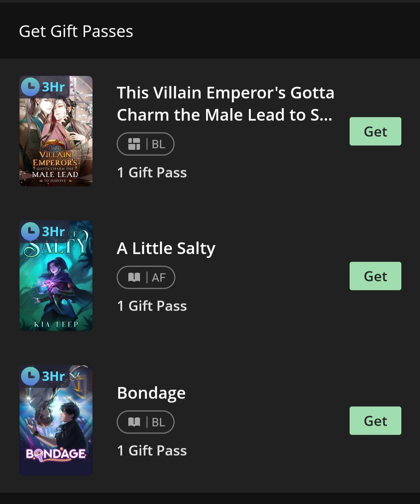Viewport: 420px width, 504px height.
Task: Tap the open book icon in AF tag
Action: point(134,277)
